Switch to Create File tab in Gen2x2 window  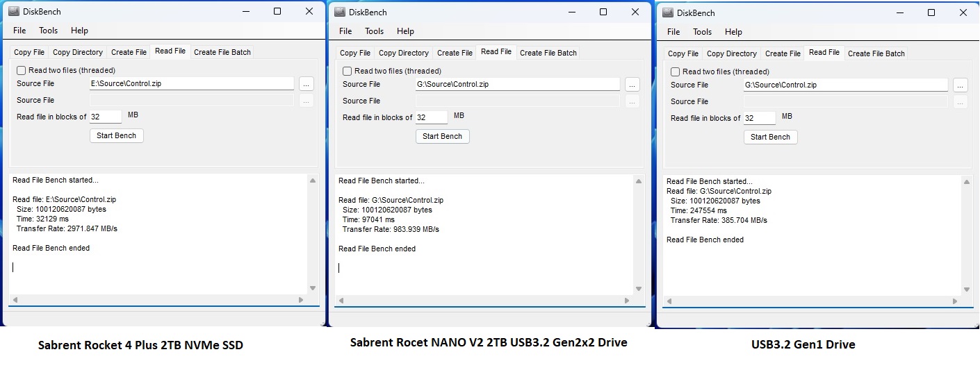click(x=455, y=53)
